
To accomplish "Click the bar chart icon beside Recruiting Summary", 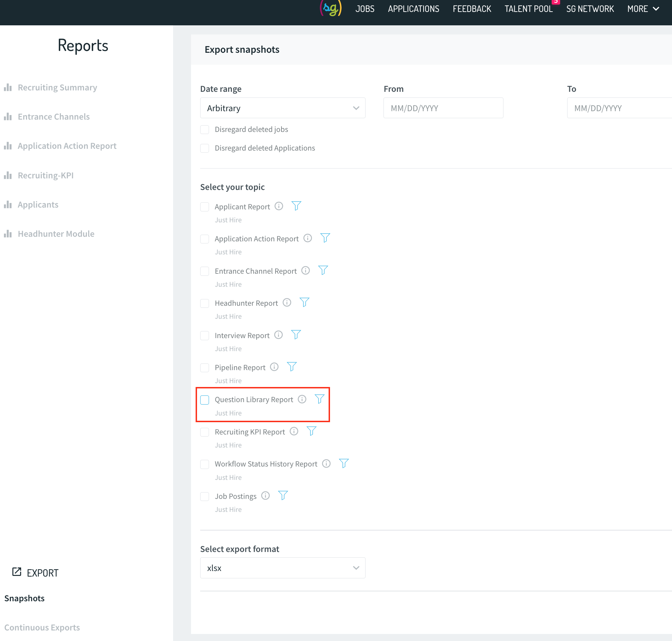I will (8, 87).
